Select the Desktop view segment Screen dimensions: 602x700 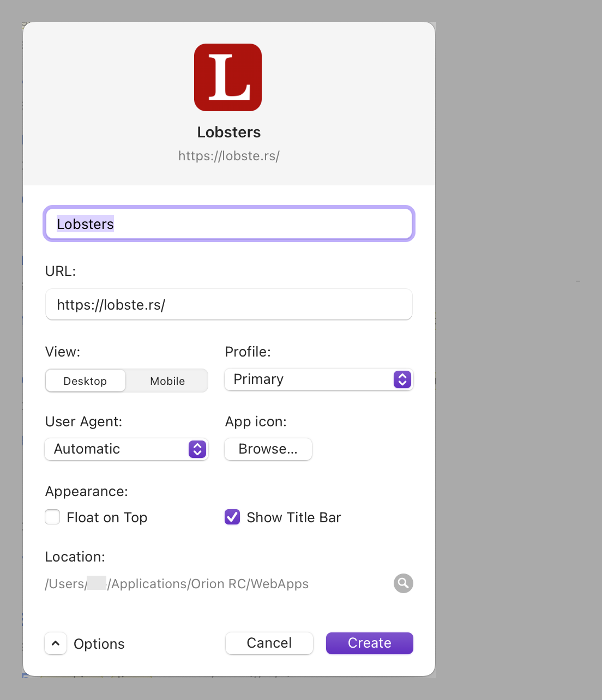[85, 381]
